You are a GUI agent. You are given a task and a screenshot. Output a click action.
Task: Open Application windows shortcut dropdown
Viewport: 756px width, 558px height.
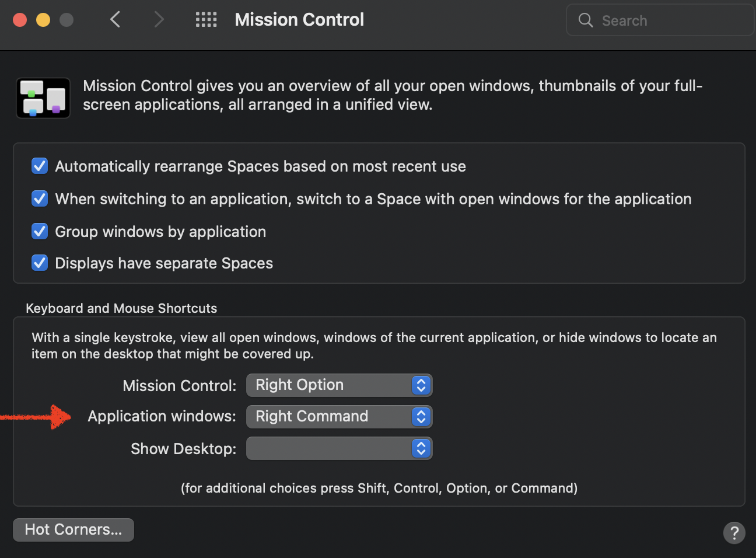coord(339,417)
